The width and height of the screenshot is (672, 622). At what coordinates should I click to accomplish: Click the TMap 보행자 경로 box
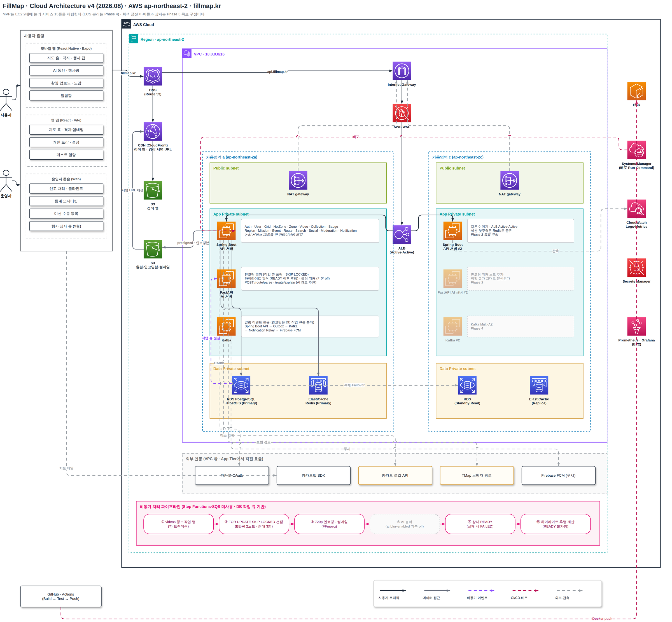[477, 475]
